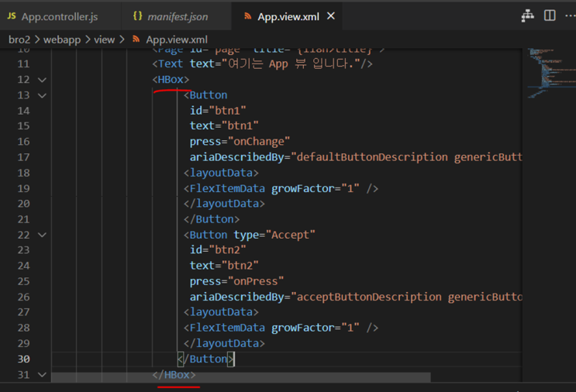Image resolution: width=576 pixels, height=392 pixels.
Task: Click the press="onChange" attribute
Action: [x=240, y=142]
